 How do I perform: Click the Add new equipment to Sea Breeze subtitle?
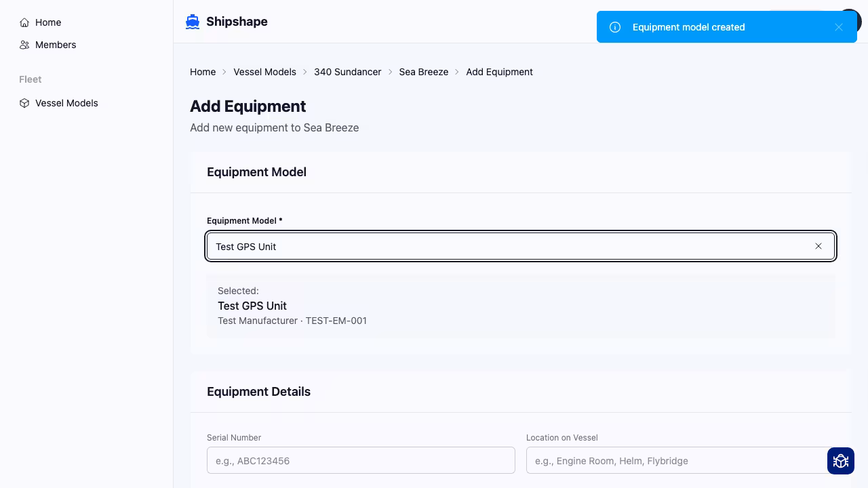point(274,127)
